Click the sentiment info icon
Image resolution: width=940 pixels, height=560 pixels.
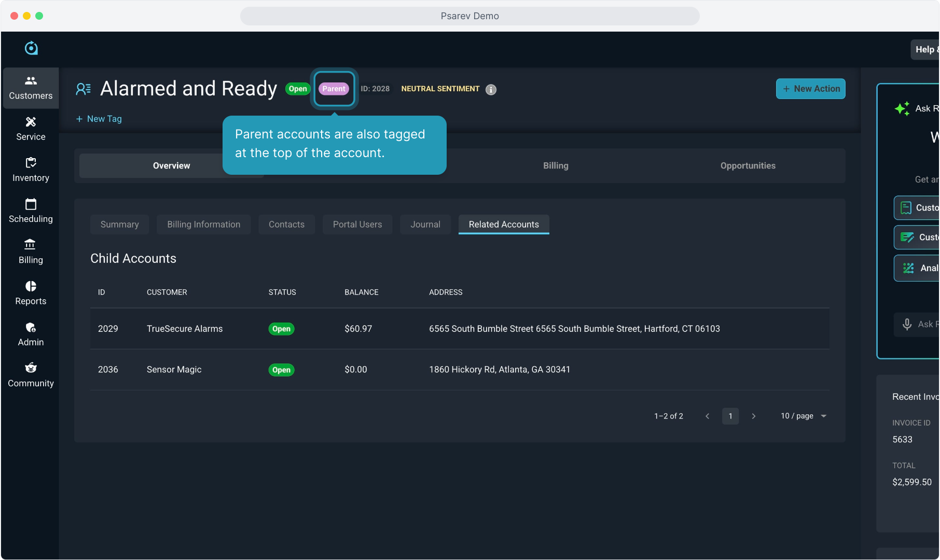pos(491,89)
